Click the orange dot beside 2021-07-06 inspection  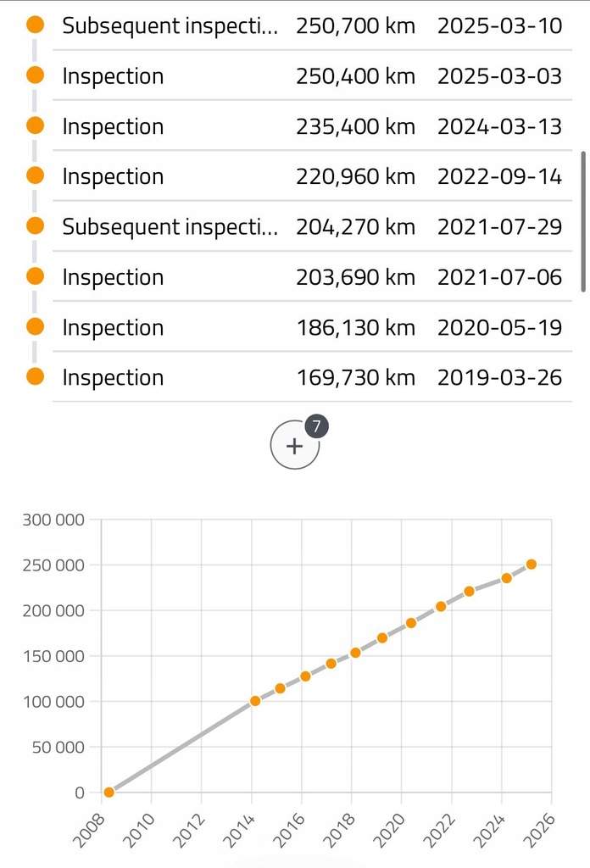[36, 276]
